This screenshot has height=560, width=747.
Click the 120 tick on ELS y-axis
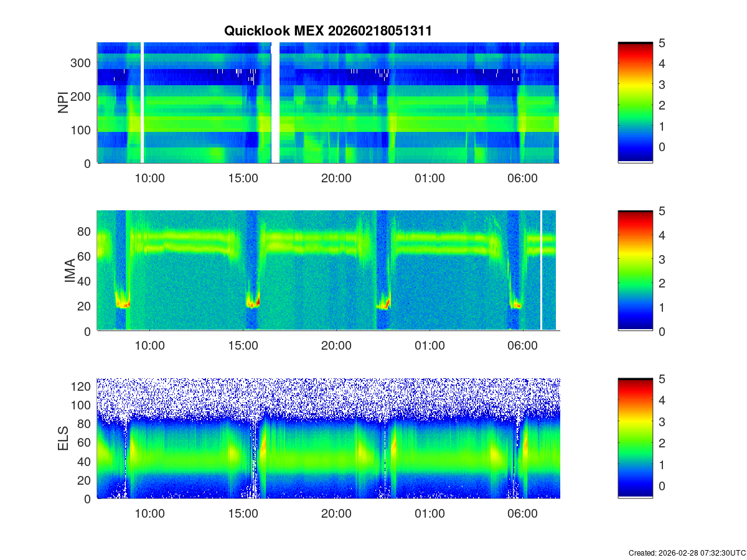(x=82, y=386)
